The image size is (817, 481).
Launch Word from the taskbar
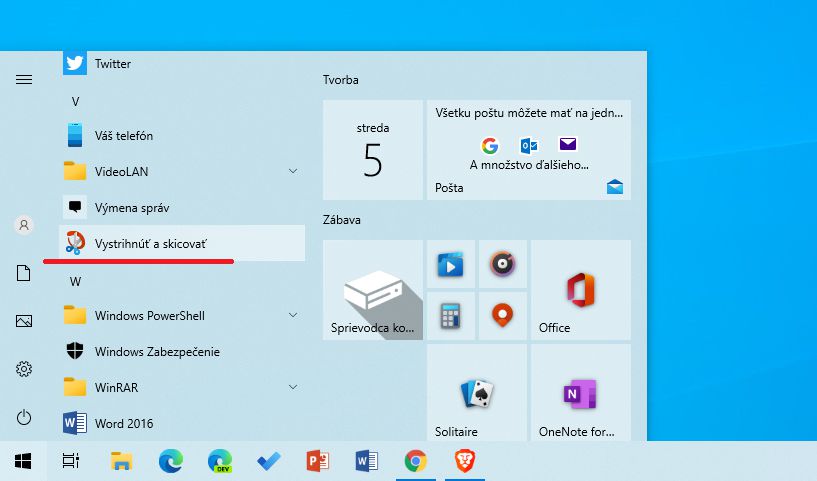click(367, 461)
